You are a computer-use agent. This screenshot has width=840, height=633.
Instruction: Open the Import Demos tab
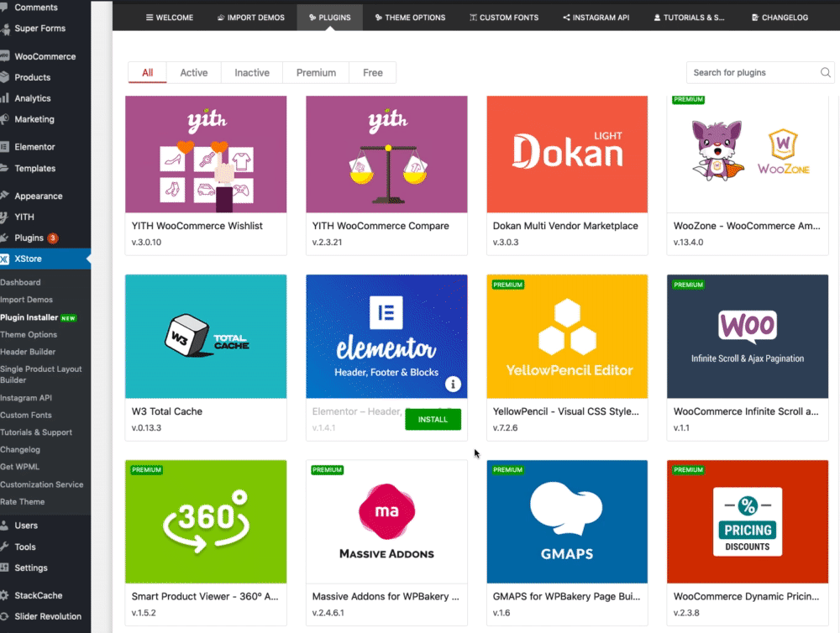(250, 18)
